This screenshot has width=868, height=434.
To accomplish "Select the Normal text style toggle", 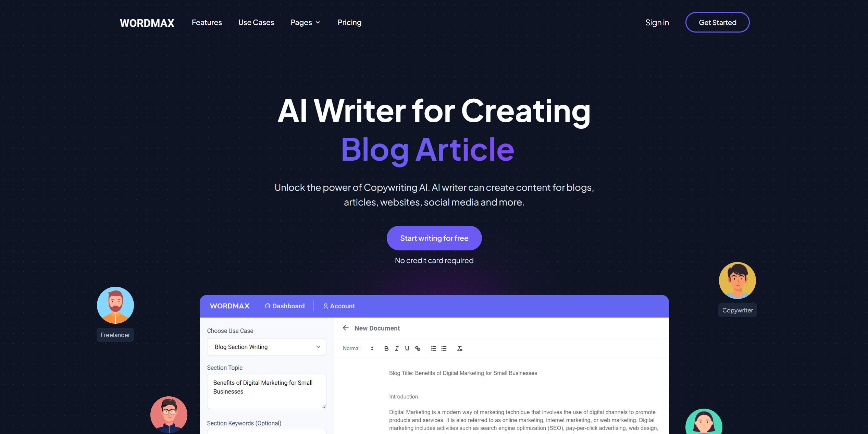I will [357, 348].
